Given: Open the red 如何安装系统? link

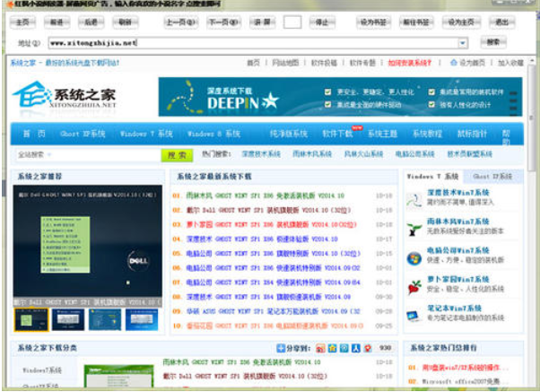Looking at the screenshot, I should click(x=409, y=63).
